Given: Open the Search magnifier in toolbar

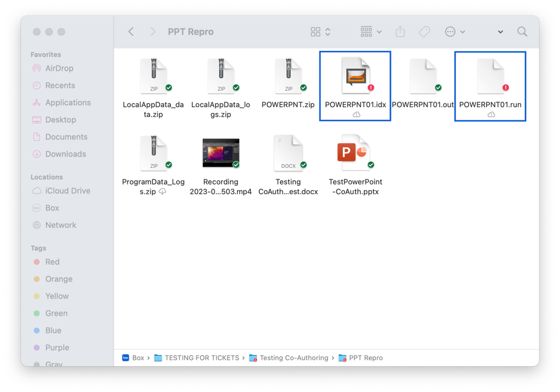Looking at the screenshot, I should [522, 32].
